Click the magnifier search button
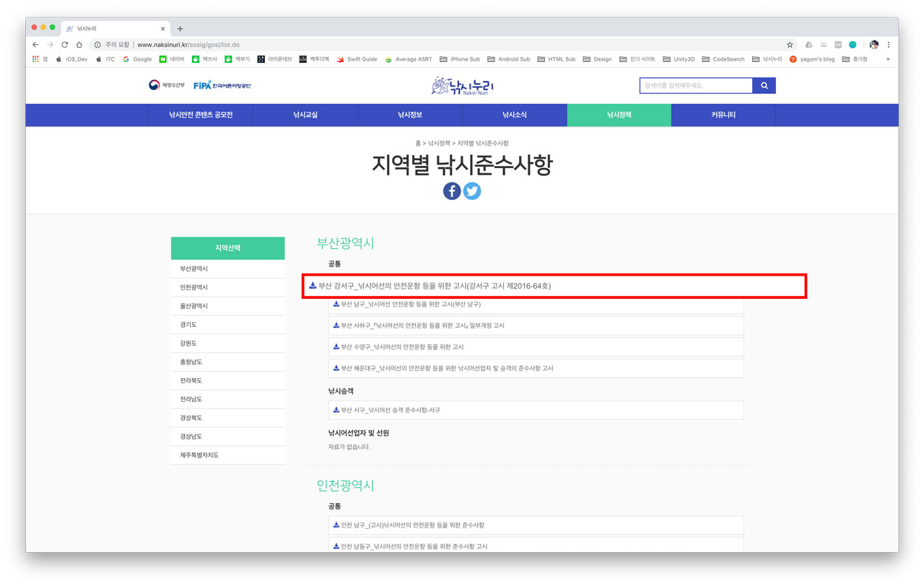Screen dimensions: 924x586 click(x=764, y=86)
